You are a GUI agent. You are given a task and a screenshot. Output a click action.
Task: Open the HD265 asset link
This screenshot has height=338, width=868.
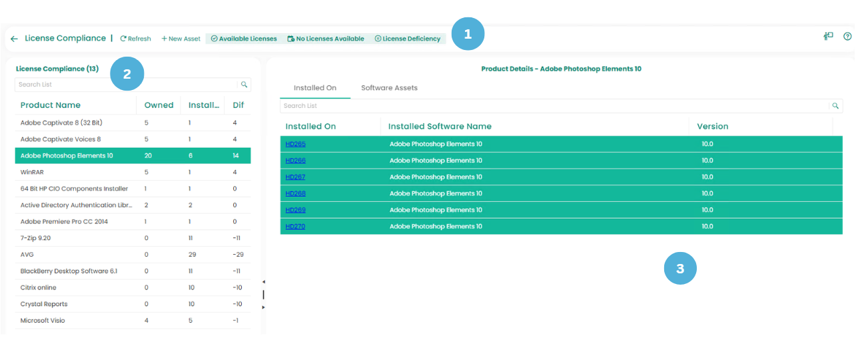(x=295, y=144)
